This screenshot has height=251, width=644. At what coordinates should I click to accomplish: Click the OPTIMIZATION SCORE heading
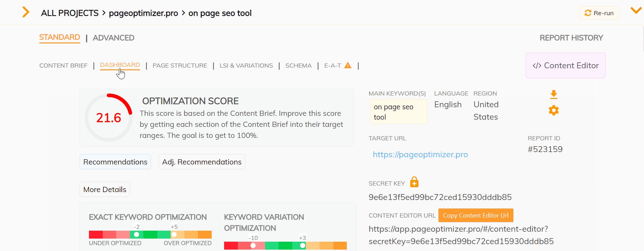190,101
